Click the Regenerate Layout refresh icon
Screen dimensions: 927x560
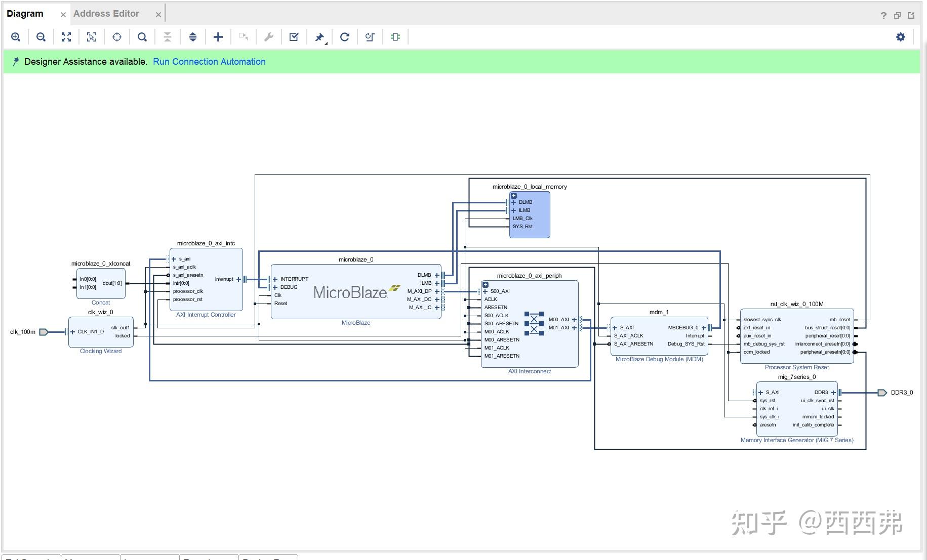pos(345,37)
